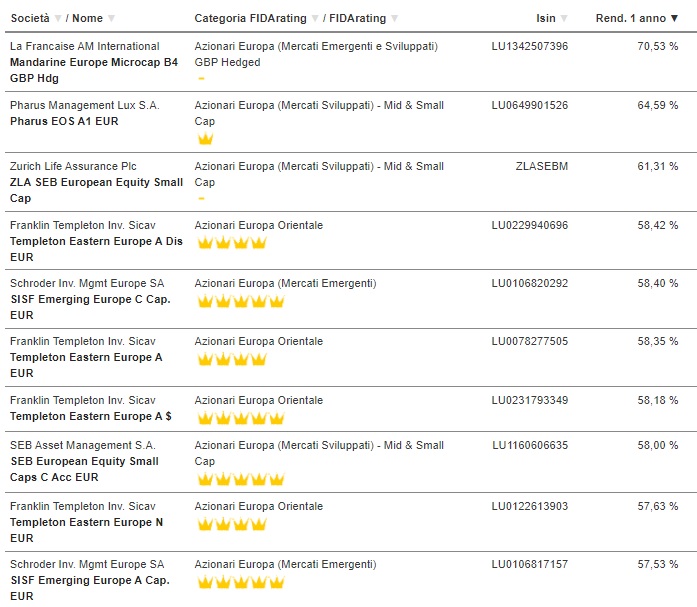
Task: Sort by the Nome column arrow
Action: pos(111,18)
